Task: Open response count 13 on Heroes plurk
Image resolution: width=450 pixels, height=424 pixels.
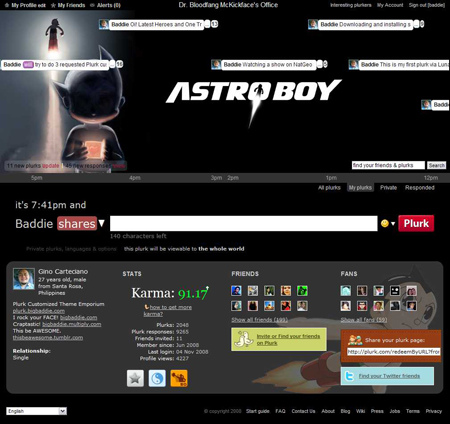Action: coord(214,24)
